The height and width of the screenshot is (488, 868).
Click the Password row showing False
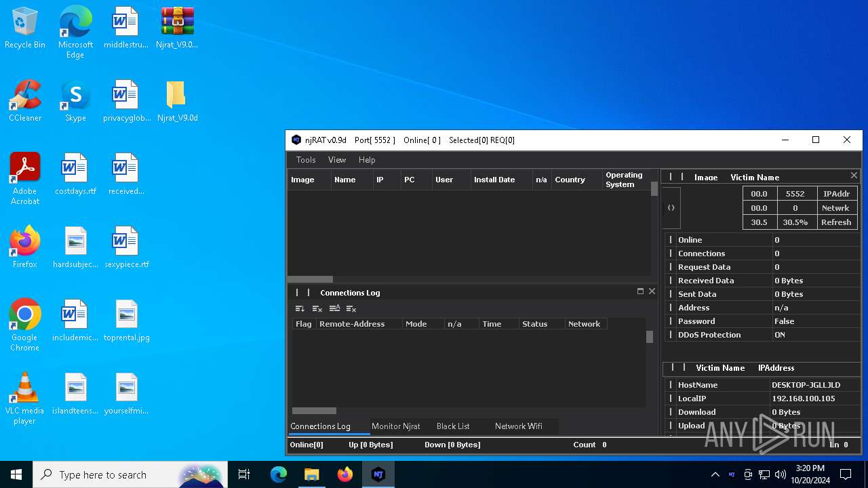(762, 321)
